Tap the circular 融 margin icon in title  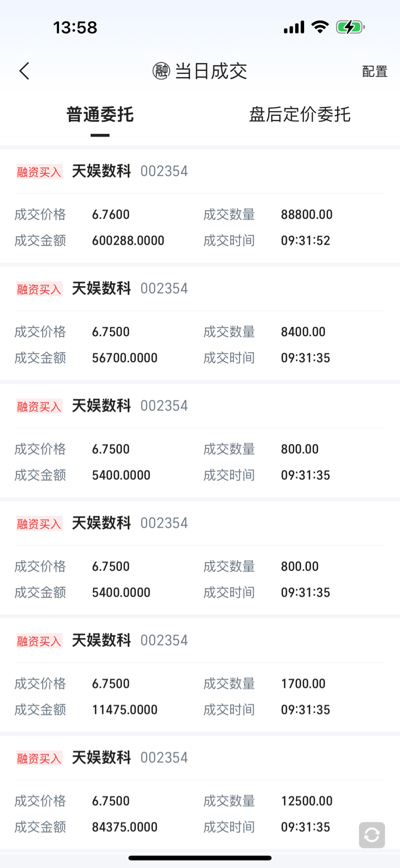click(x=161, y=71)
